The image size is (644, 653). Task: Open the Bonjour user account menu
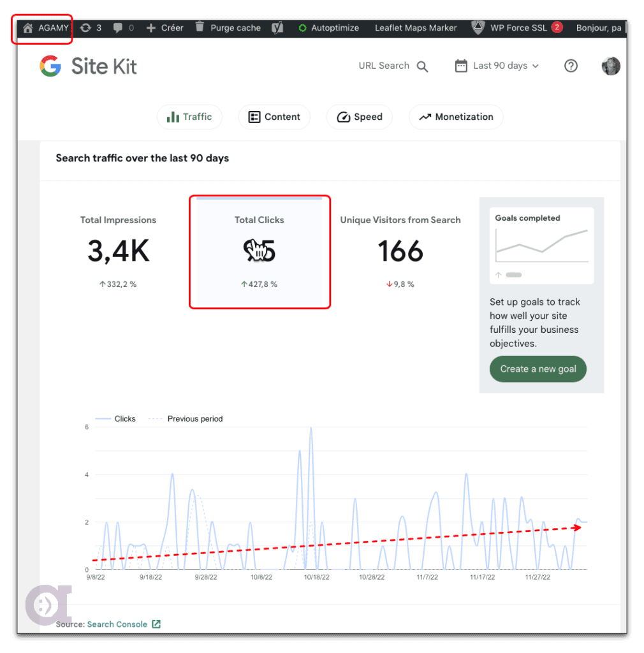click(x=598, y=28)
